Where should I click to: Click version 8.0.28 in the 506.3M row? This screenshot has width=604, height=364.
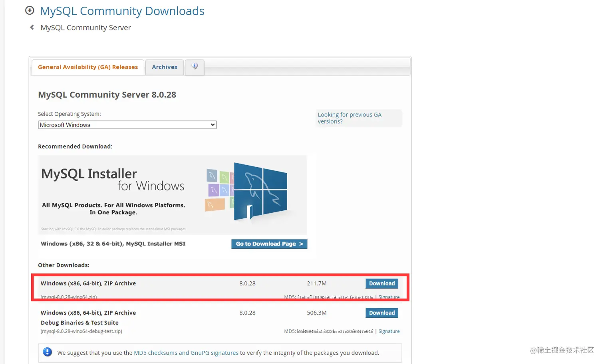(247, 313)
